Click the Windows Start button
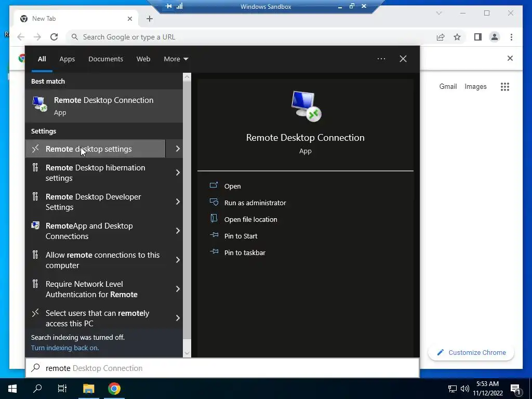 pos(12,389)
